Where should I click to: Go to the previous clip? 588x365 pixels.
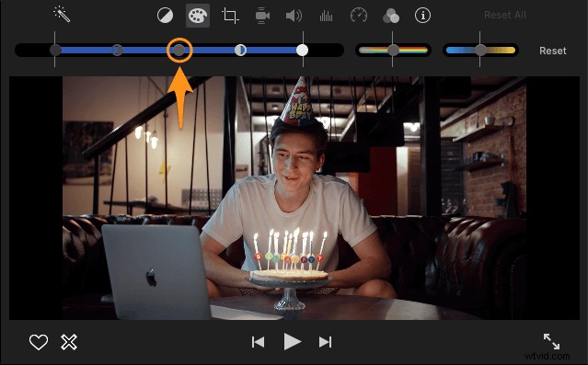click(x=258, y=342)
